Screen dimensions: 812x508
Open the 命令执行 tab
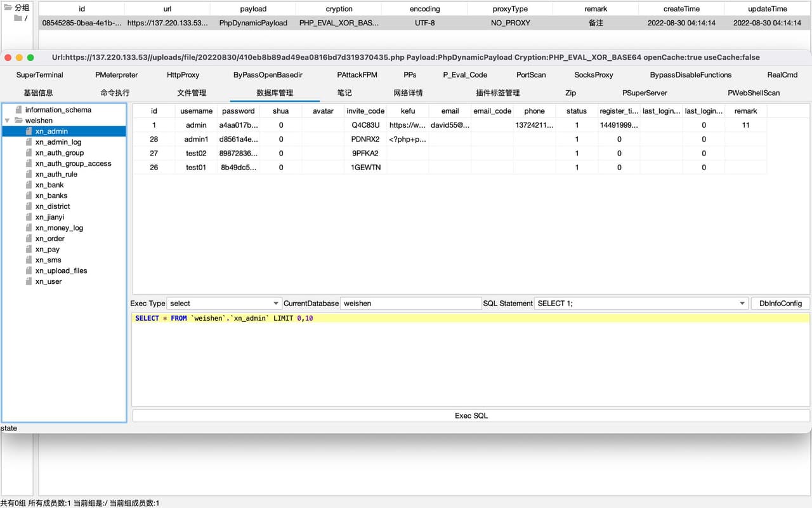click(115, 93)
